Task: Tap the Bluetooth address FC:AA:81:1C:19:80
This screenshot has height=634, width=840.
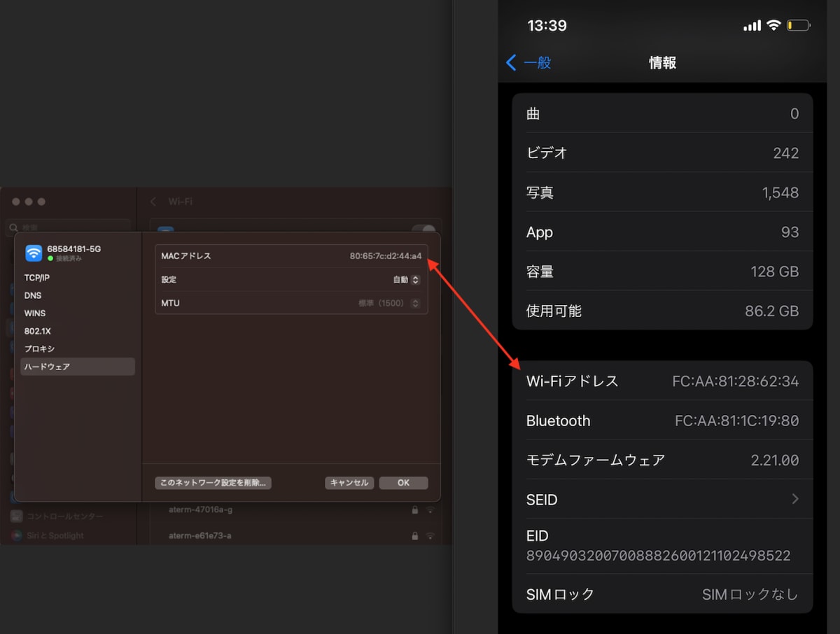Action: click(736, 421)
